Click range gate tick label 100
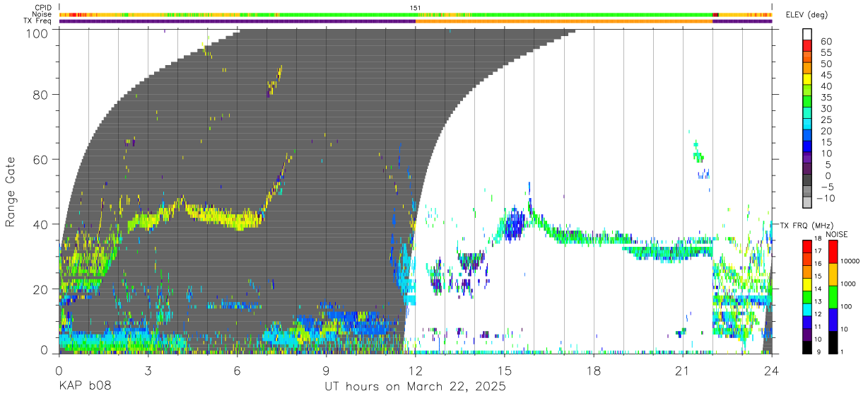This screenshot has width=868, height=401. tap(39, 33)
